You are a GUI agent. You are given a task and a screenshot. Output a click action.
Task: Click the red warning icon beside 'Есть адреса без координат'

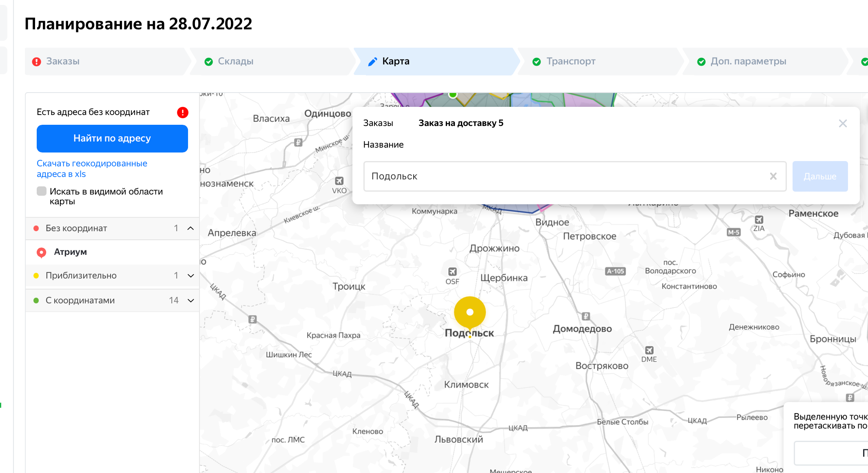tap(183, 113)
